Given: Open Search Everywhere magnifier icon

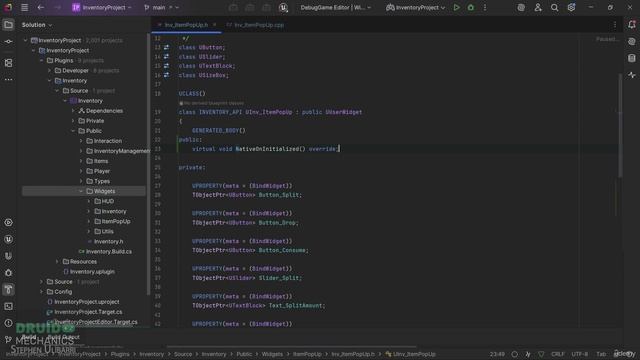Looking at the screenshot, I should tap(554, 7).
